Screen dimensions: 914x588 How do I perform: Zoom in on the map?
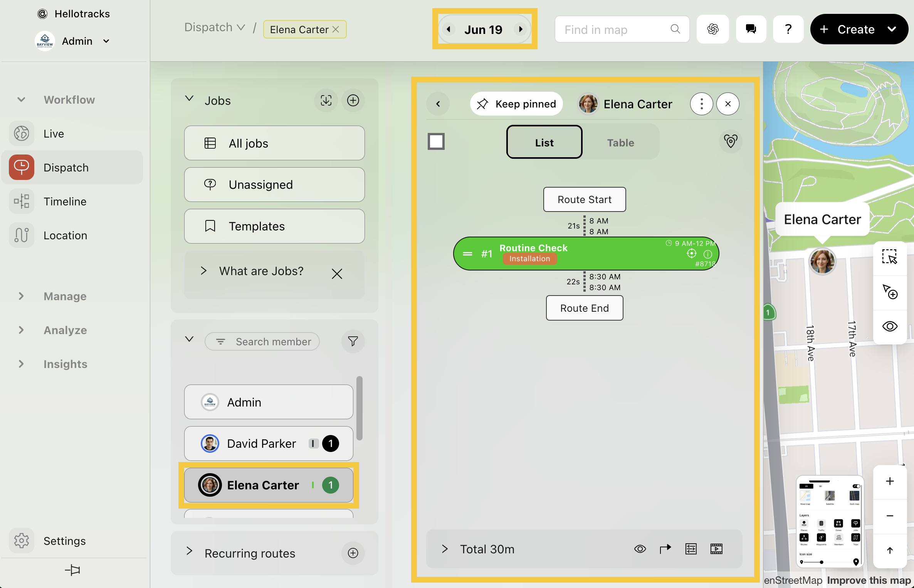tap(890, 481)
